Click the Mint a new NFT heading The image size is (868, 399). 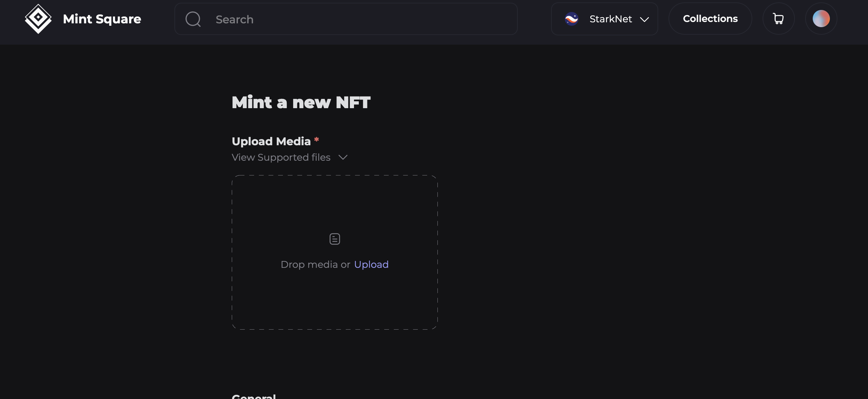point(301,102)
